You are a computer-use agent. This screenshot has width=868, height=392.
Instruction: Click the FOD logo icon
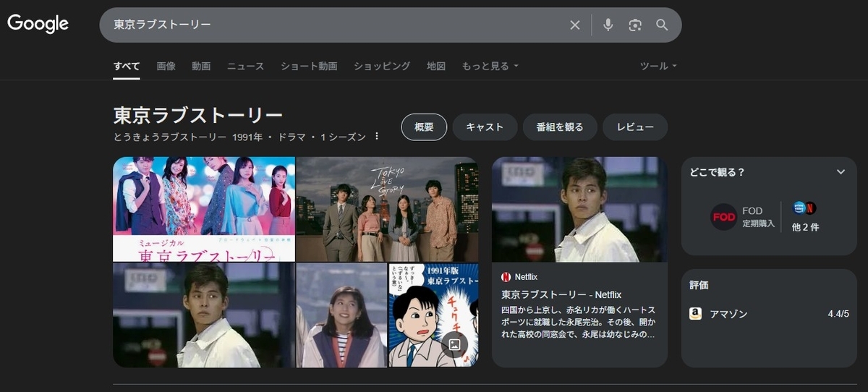(x=723, y=217)
